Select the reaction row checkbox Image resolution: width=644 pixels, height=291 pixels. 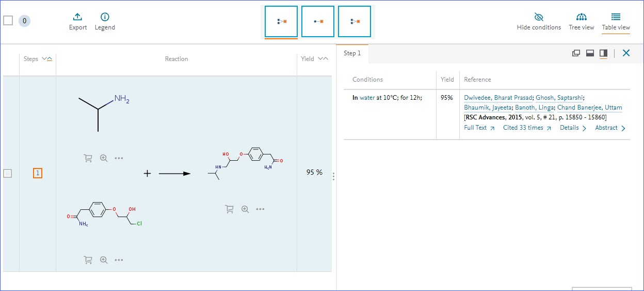pyautogui.click(x=8, y=174)
